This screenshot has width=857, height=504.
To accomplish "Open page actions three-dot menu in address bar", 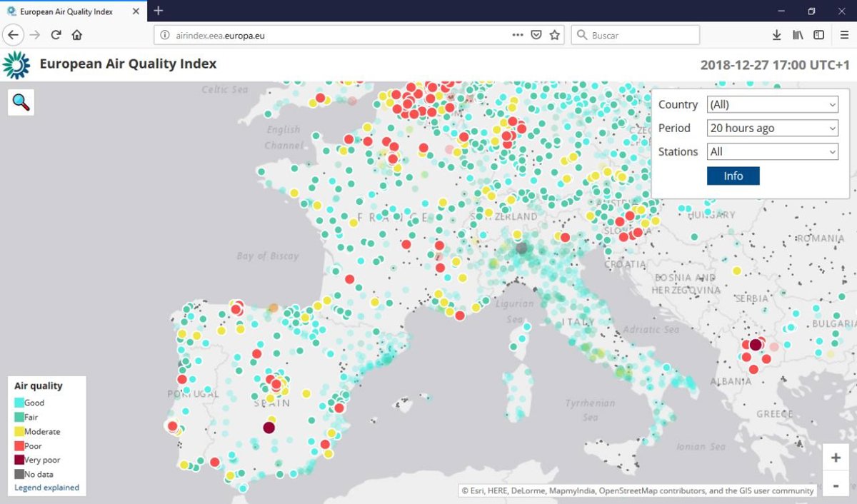I will pyautogui.click(x=518, y=35).
